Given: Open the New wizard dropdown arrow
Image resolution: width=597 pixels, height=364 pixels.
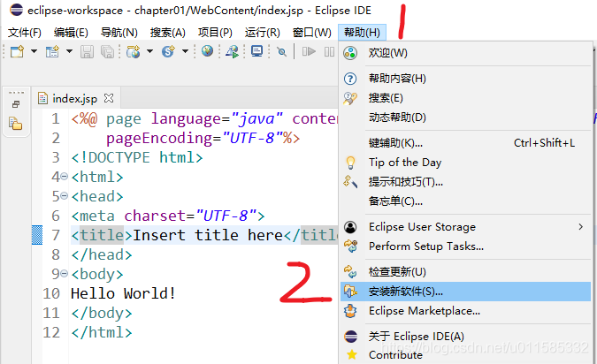Looking at the screenshot, I should [34, 51].
